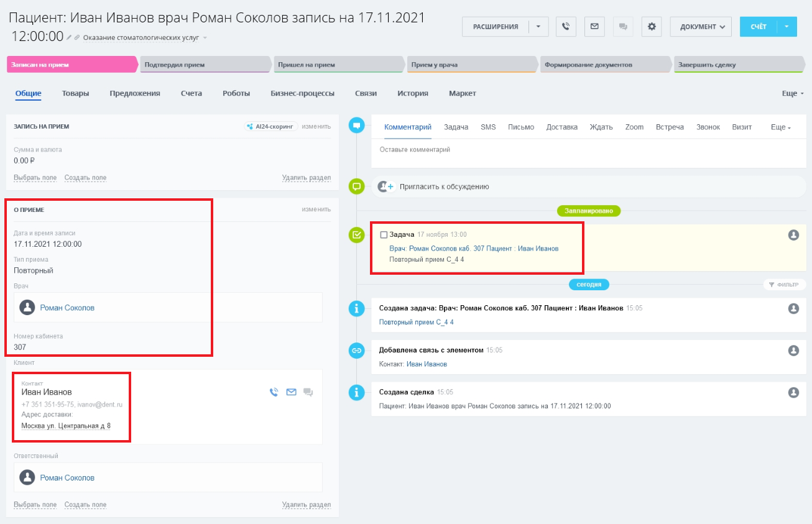Click user avatar on Создана сделка entry
This screenshot has height=524, width=812.
[793, 393]
